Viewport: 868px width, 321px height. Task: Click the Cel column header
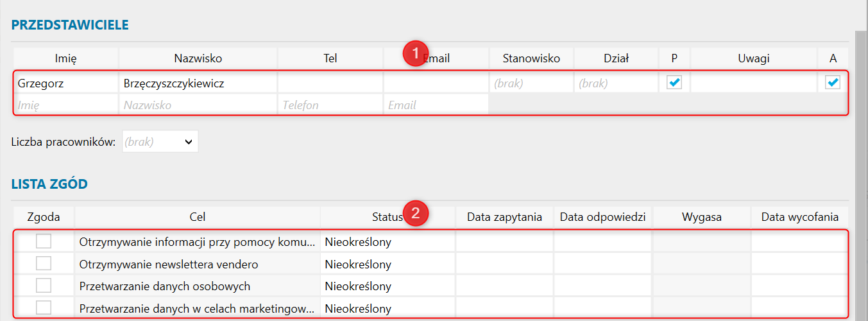(x=198, y=217)
